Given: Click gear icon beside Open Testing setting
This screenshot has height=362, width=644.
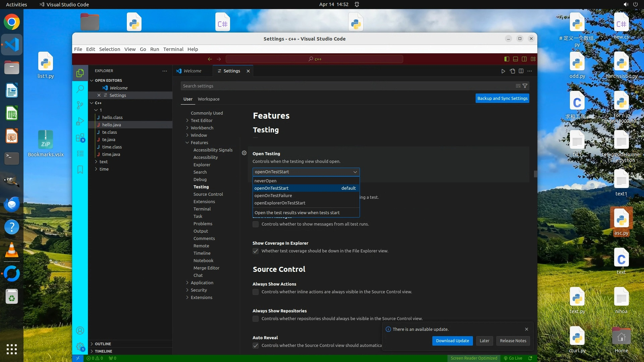Looking at the screenshot, I should coord(244,153).
